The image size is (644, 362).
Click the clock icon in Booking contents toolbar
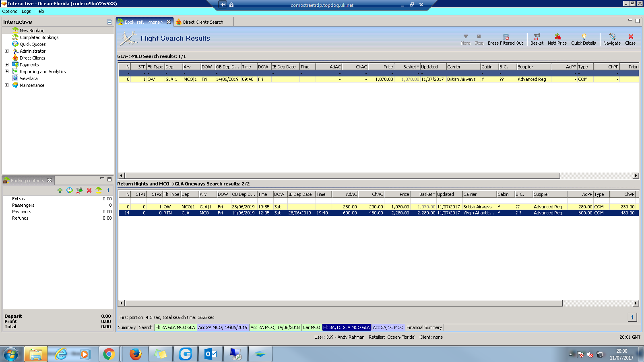click(70, 190)
